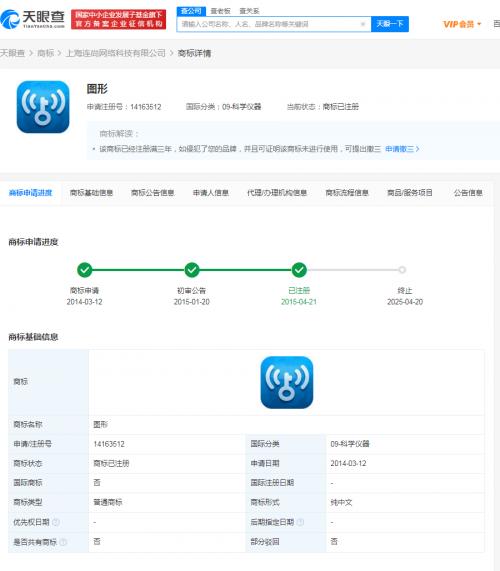Click the date 2025-04-20 under 终止
Screen dimensions: 500x571
coord(405,302)
